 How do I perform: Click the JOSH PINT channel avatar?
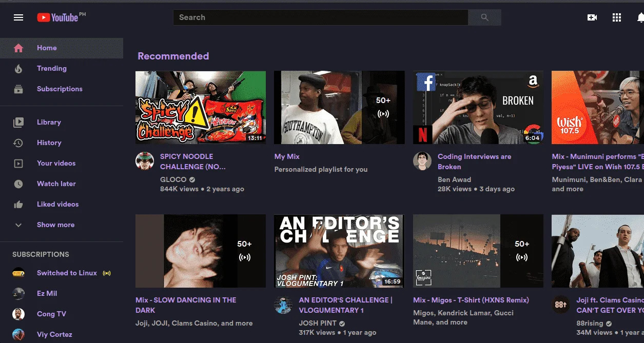(x=283, y=305)
